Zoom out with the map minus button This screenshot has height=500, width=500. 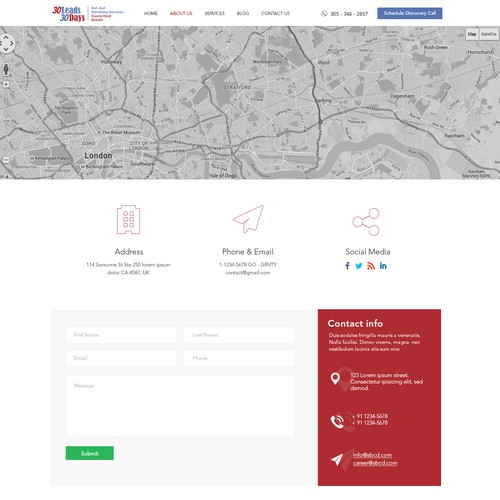click(6, 160)
